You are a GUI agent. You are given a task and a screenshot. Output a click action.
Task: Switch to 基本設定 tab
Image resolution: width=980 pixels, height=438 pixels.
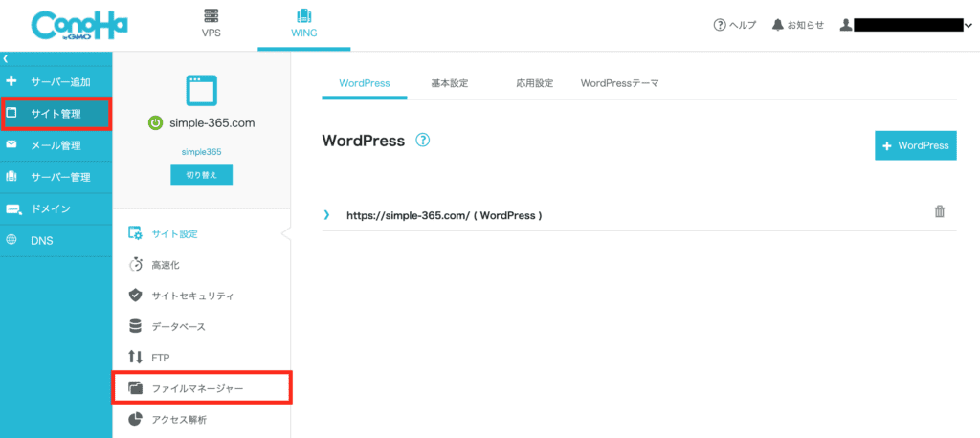[x=450, y=83]
